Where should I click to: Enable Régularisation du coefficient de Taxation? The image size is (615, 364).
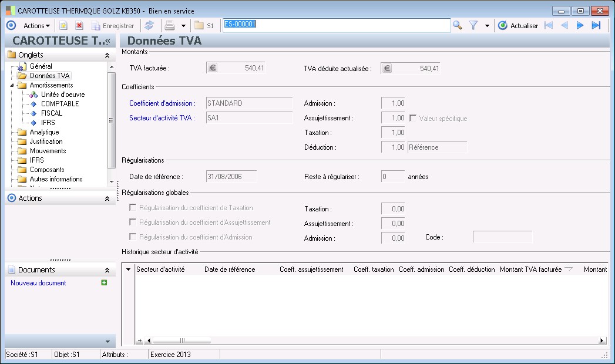coord(133,208)
